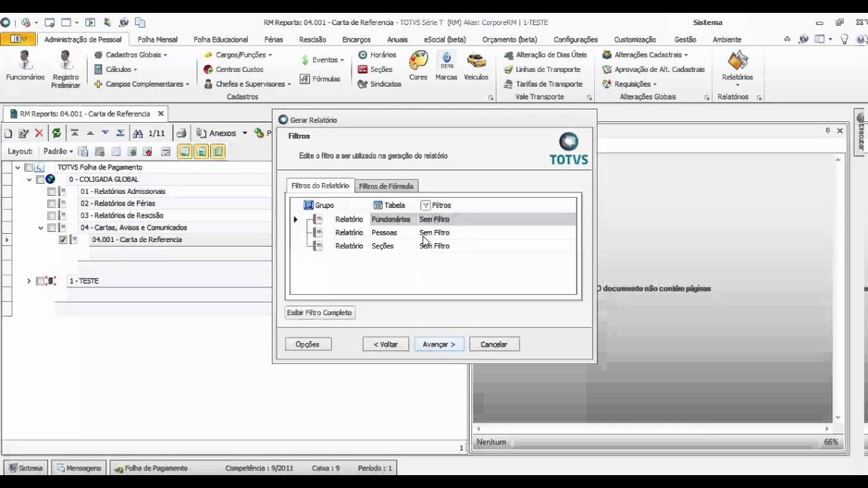Image resolution: width=868 pixels, height=488 pixels.
Task: Open the Marcas icon
Action: point(446,66)
